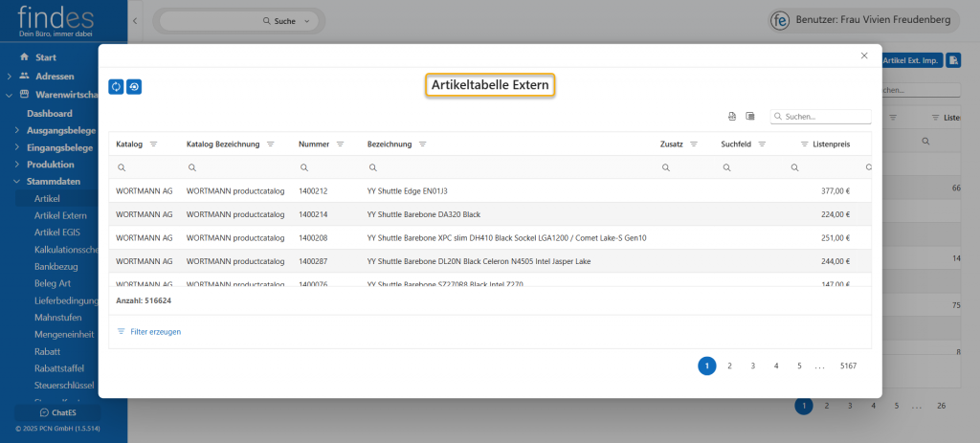980x443 pixels.
Task: Go to page 3 in dialog pagination
Action: click(753, 365)
